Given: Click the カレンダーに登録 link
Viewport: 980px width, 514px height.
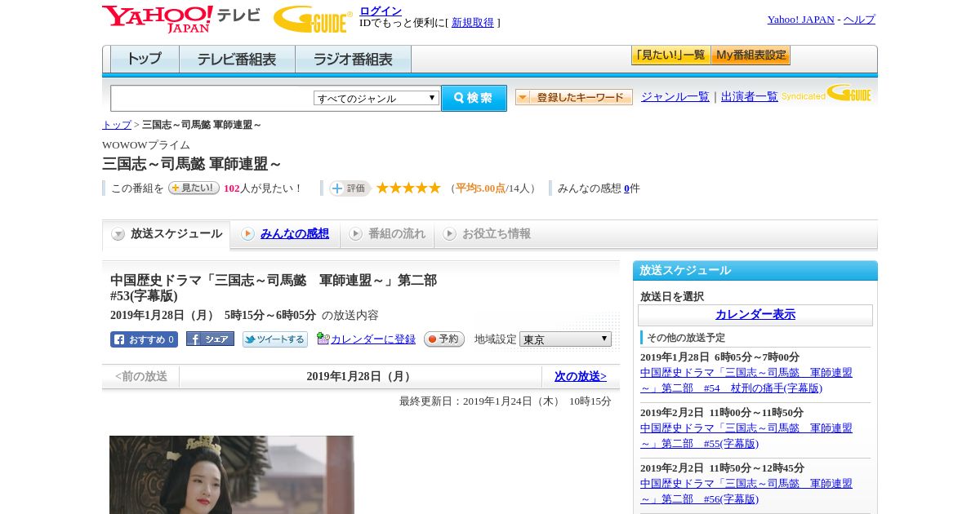Looking at the screenshot, I should [373, 339].
